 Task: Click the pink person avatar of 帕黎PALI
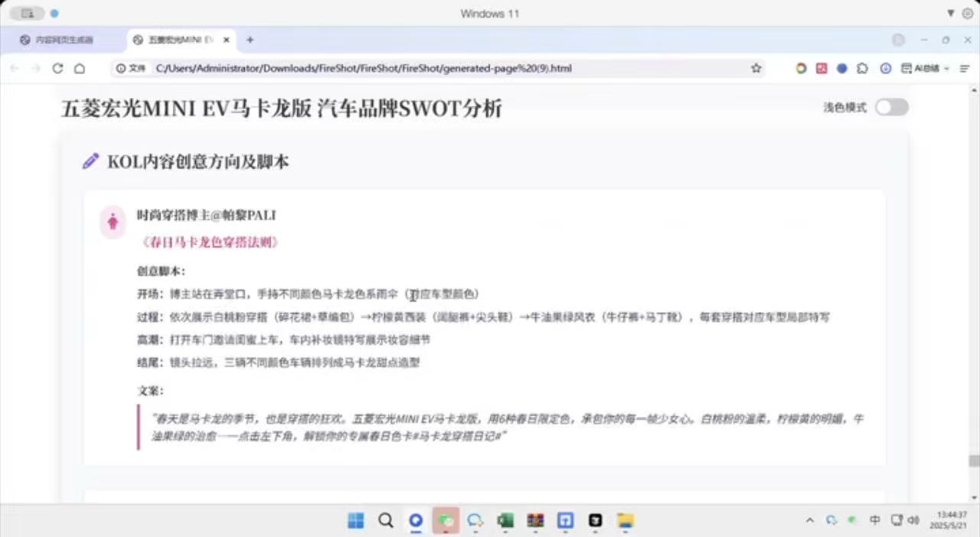(x=113, y=222)
